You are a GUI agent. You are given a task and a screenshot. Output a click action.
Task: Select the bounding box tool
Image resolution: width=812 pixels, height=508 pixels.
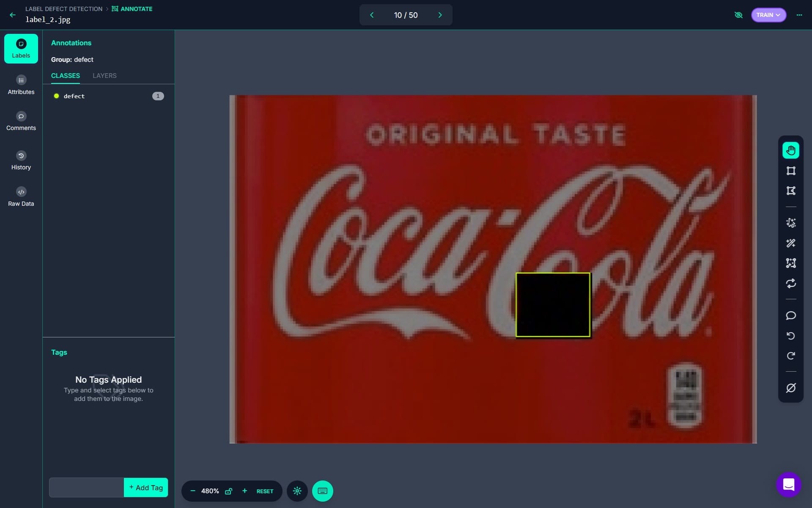(791, 171)
